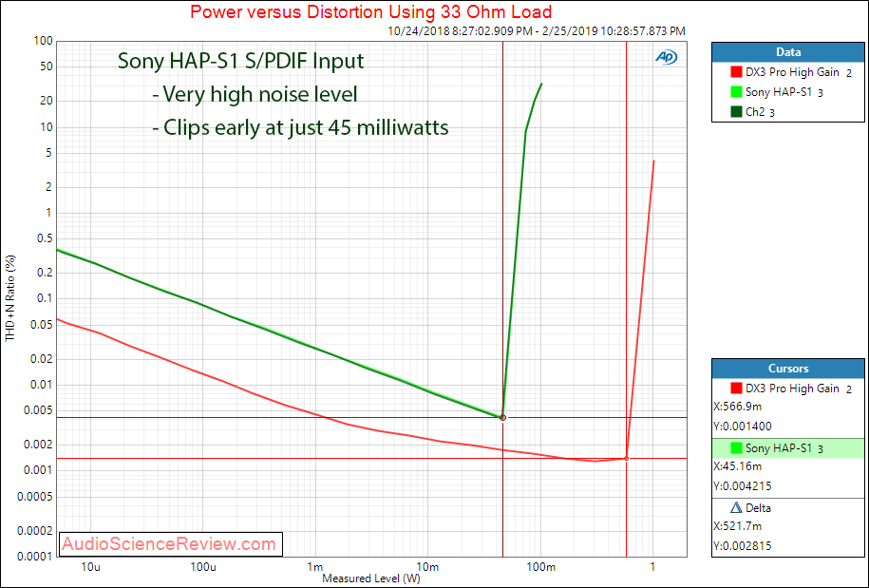The height and width of the screenshot is (588, 869).
Task: Click the "0.005" tick on the vertical axis
Action: pyautogui.click(x=39, y=410)
